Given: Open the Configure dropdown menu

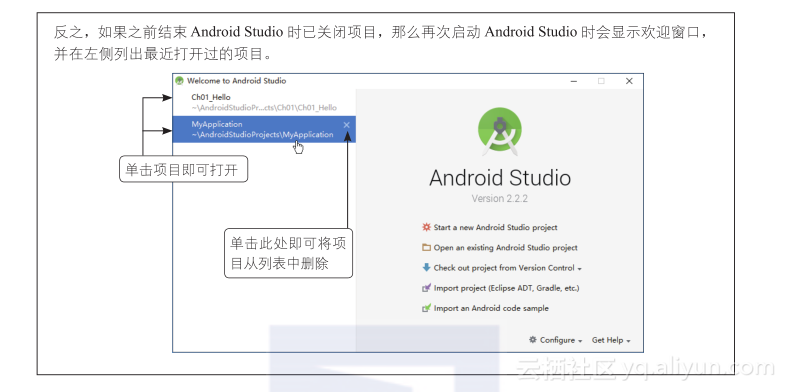Looking at the screenshot, I should [556, 340].
